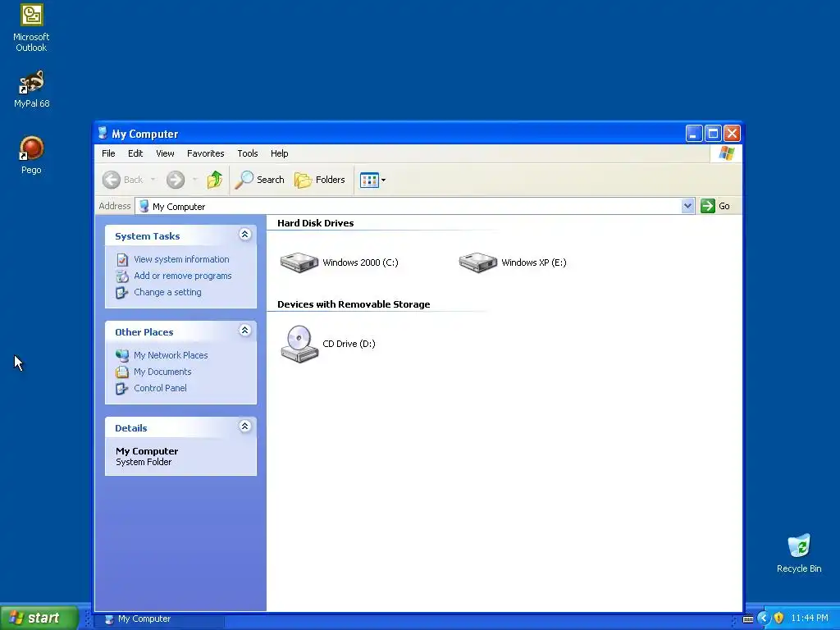This screenshot has width=840, height=630.
Task: Click the Windows flag throbber logo
Action: (727, 153)
